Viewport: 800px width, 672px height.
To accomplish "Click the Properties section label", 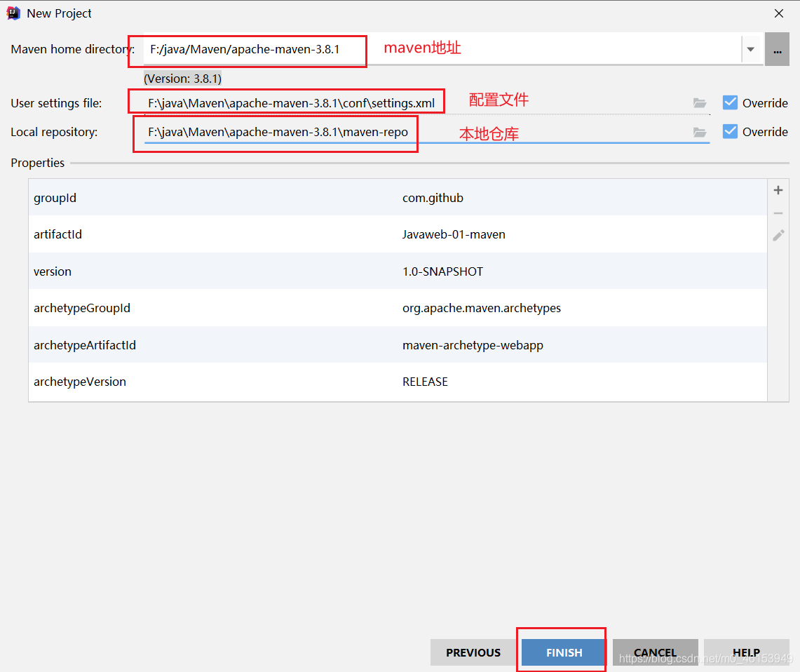I will [38, 163].
